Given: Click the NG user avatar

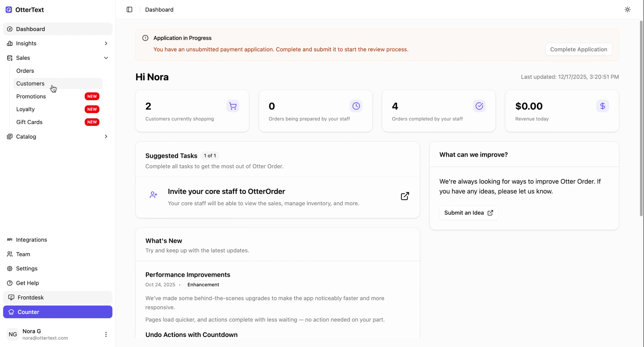Looking at the screenshot, I should [13, 334].
